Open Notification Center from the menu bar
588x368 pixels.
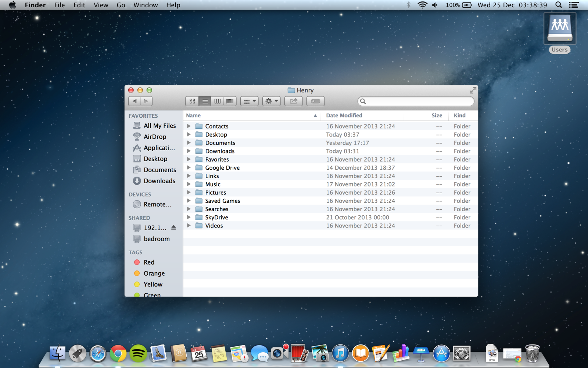[x=574, y=5]
